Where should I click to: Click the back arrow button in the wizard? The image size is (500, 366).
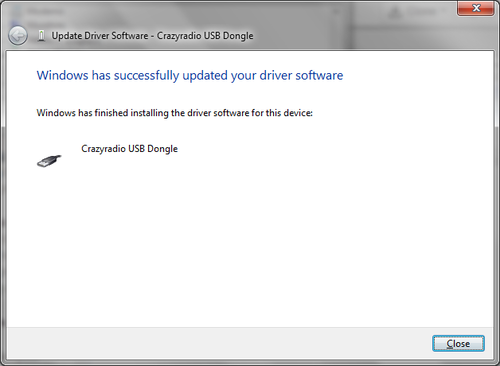[18, 36]
